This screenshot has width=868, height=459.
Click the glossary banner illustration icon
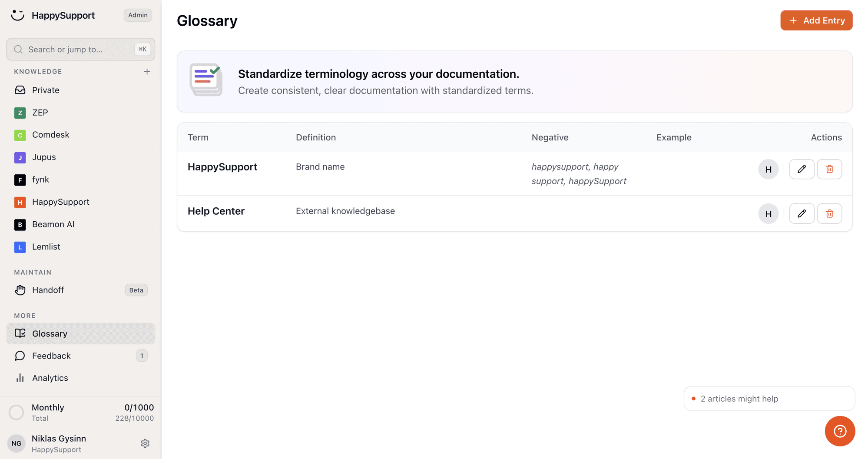click(206, 80)
